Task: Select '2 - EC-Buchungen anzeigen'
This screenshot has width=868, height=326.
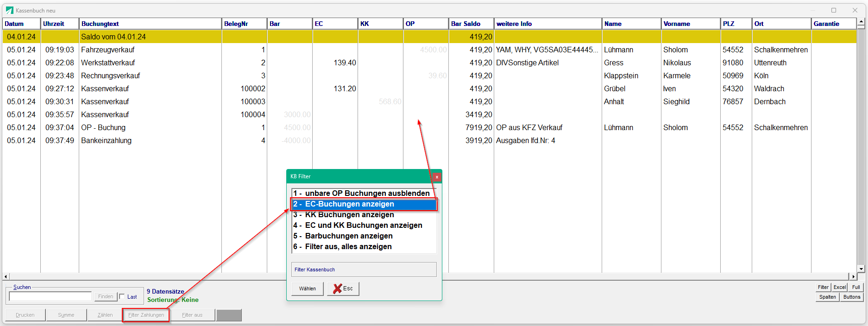Action: click(364, 204)
